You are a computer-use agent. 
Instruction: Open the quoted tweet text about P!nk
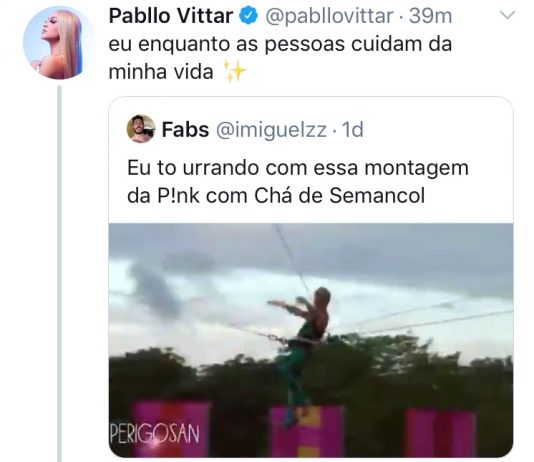[298, 182]
